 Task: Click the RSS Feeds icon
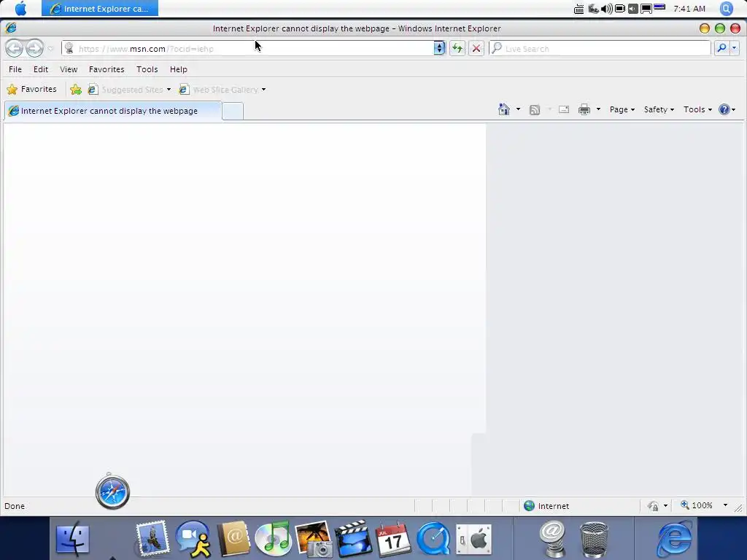click(x=535, y=110)
